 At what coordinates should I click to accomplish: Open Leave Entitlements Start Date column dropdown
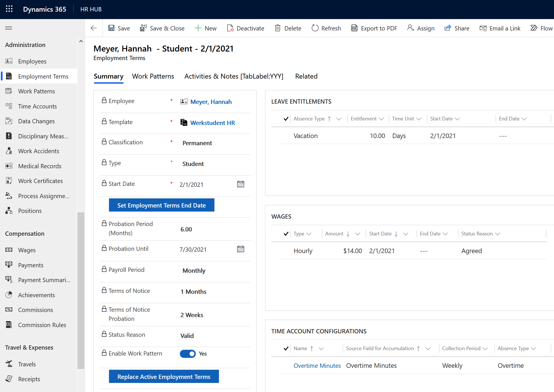[x=457, y=119]
